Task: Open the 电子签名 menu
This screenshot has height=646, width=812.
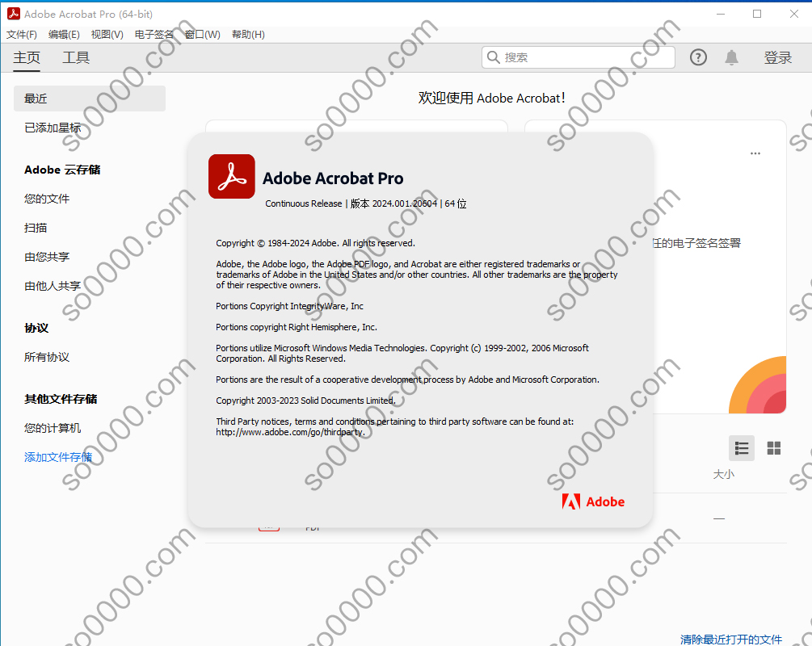Action: pos(154,35)
